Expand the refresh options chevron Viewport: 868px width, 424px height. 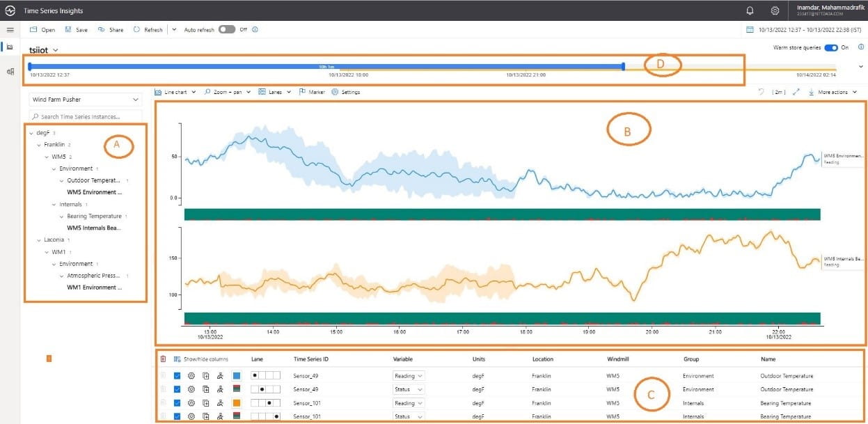click(174, 30)
